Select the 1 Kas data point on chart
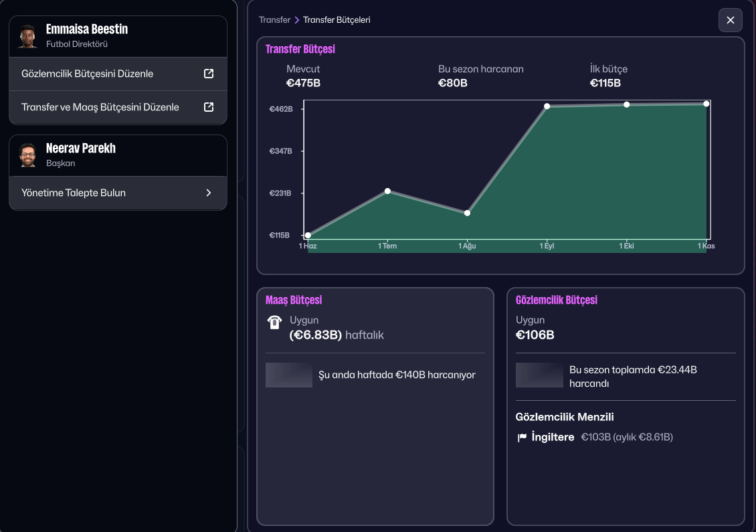Screen dimensions: 756x532 tap(706, 104)
